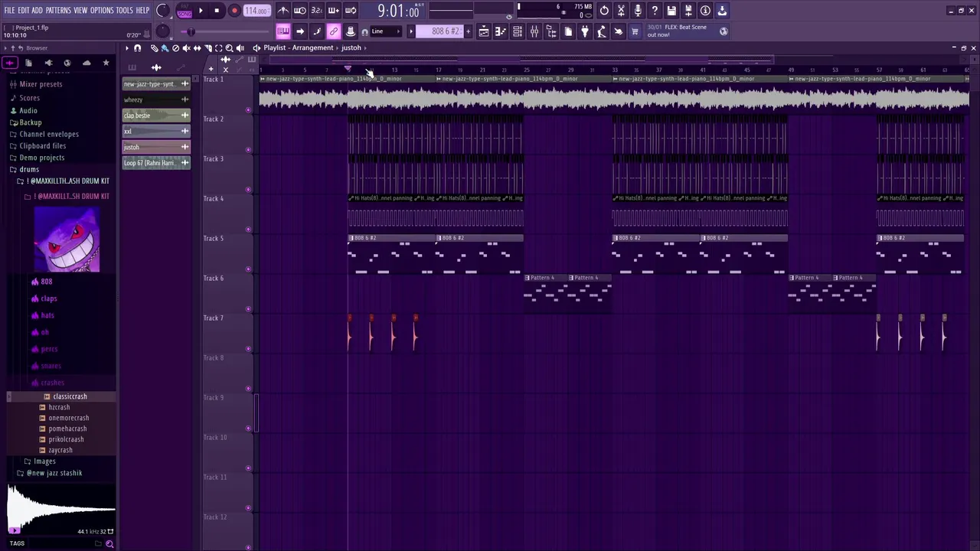
Task: Toggle playlist magnet snap icon
Action: pyautogui.click(x=137, y=47)
